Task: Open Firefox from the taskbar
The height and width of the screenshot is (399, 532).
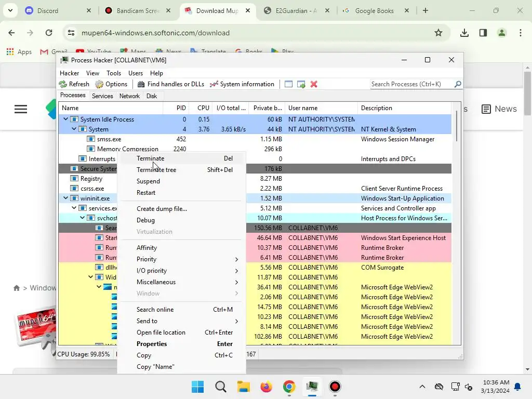Action: click(x=267, y=387)
